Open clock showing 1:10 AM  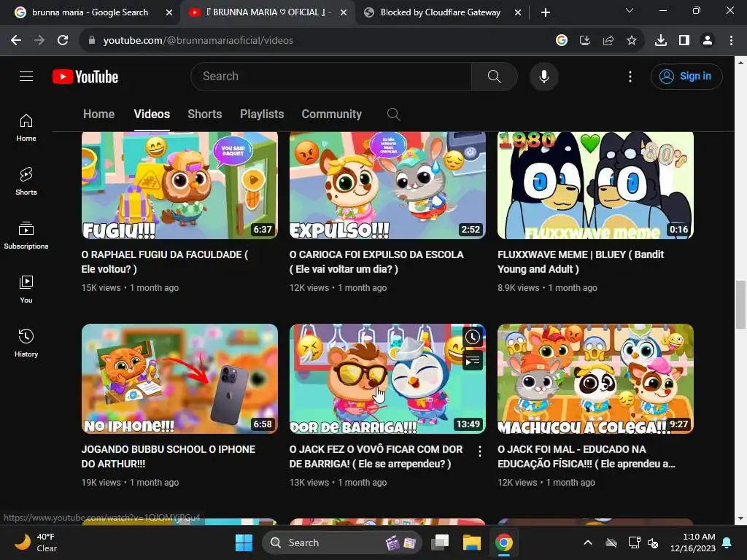pos(693,542)
